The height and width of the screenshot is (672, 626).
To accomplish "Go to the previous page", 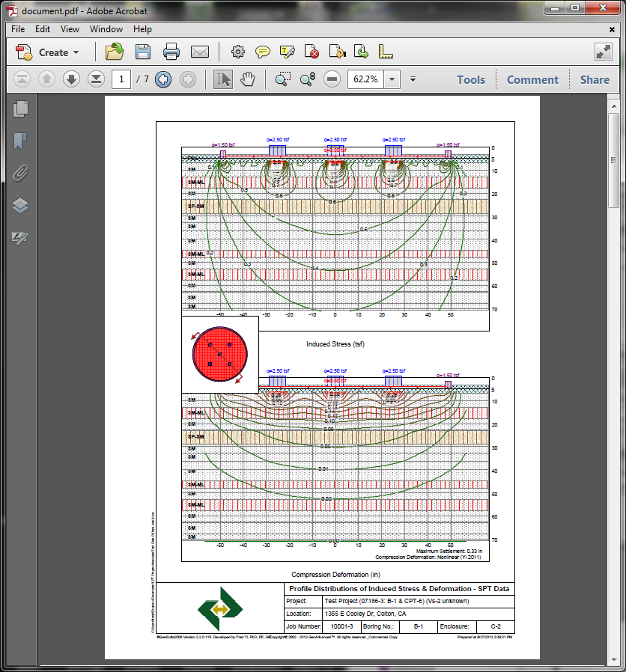I will click(x=46, y=79).
